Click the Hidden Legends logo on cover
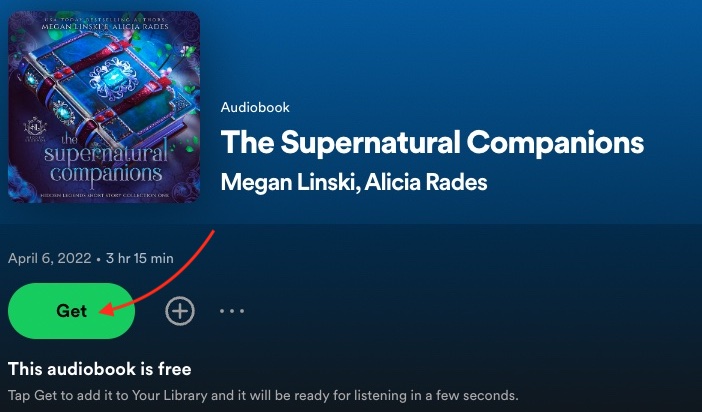Screen dimensions: 702x412 [35, 127]
